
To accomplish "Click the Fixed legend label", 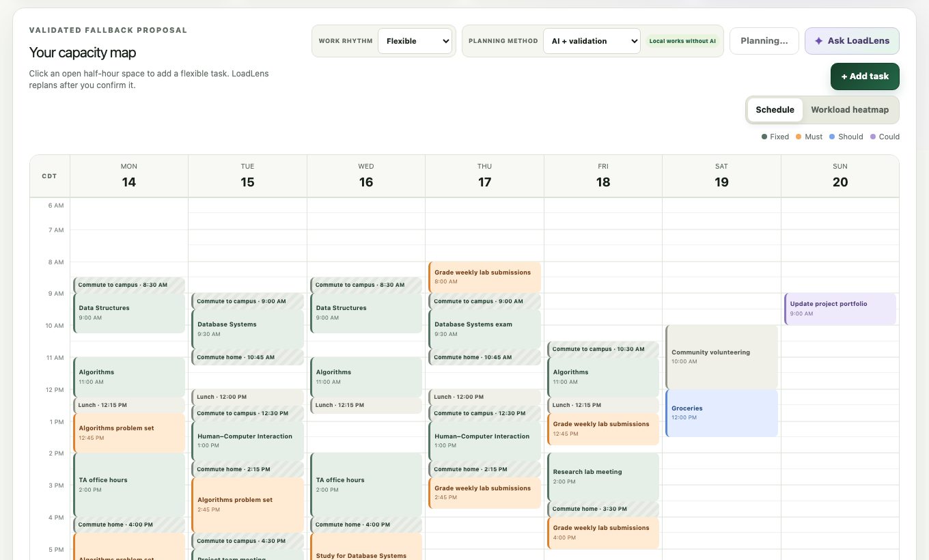I will click(x=775, y=137).
